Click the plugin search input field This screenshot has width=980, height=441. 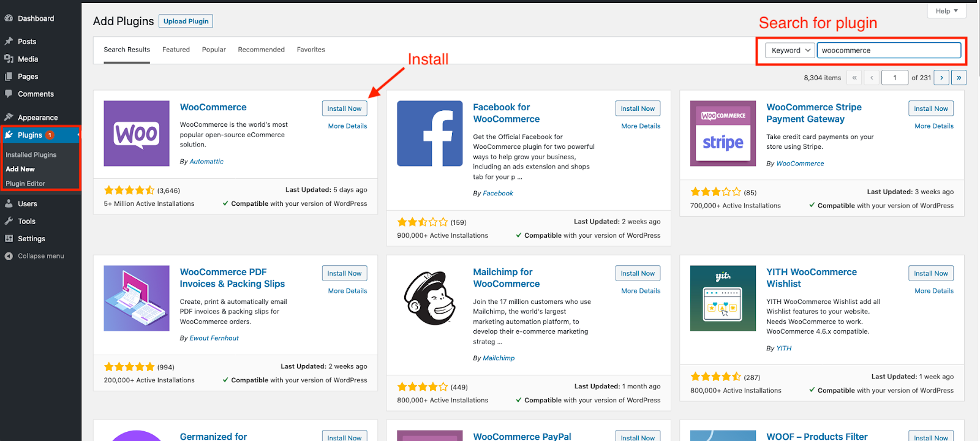[889, 50]
